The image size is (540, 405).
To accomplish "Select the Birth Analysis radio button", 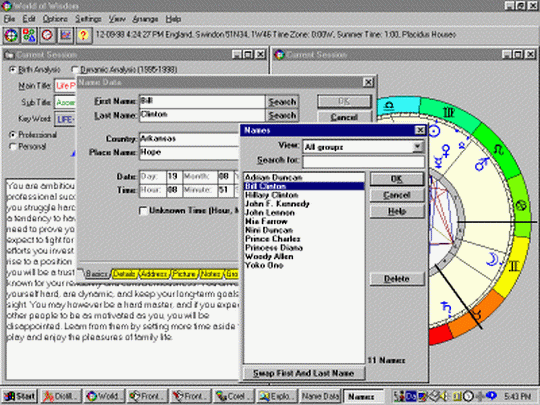I will point(13,70).
